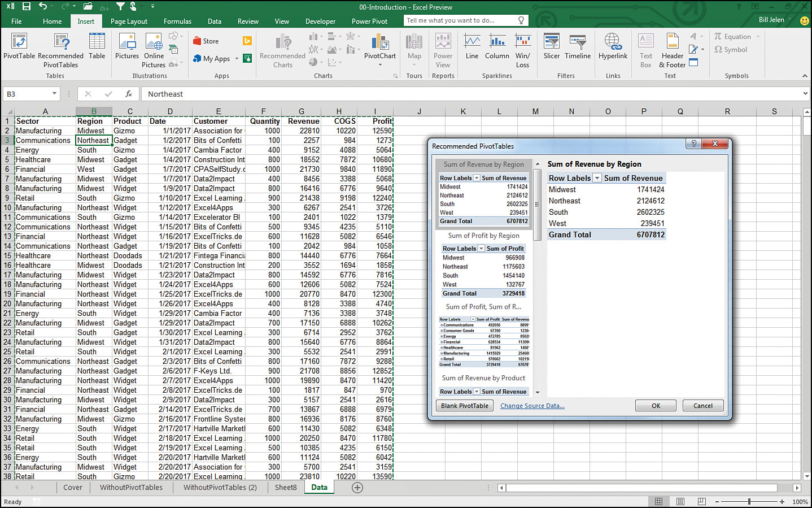Open Row Labels filter in large preview
This screenshot has height=508, width=812.
(x=597, y=178)
